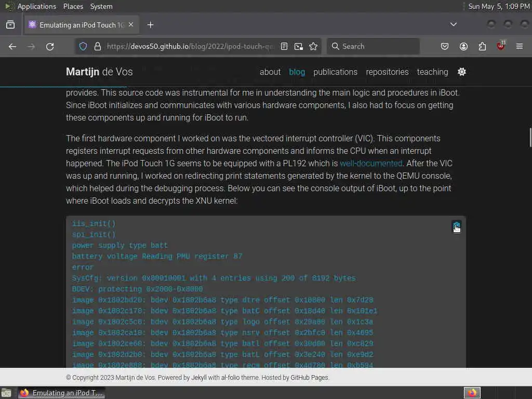This screenshot has width=532, height=399.
Task: Open picture-in-picture icon in address bar
Action: [299, 46]
